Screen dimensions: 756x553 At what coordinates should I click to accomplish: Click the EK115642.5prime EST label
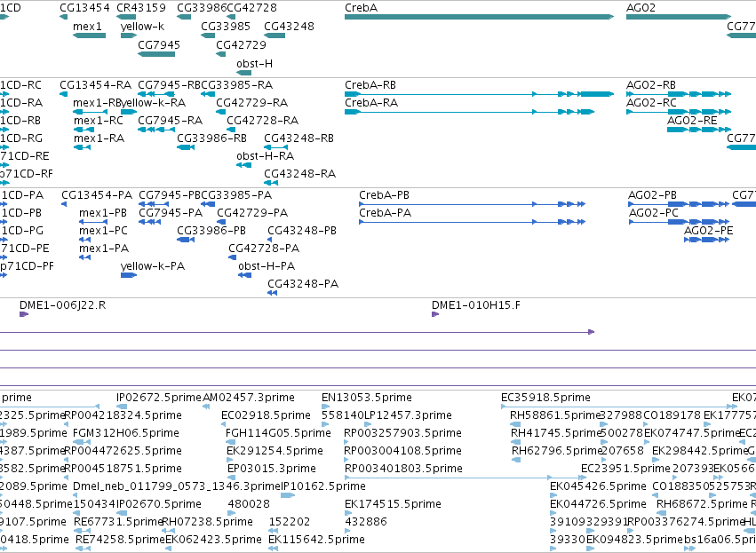[317, 540]
